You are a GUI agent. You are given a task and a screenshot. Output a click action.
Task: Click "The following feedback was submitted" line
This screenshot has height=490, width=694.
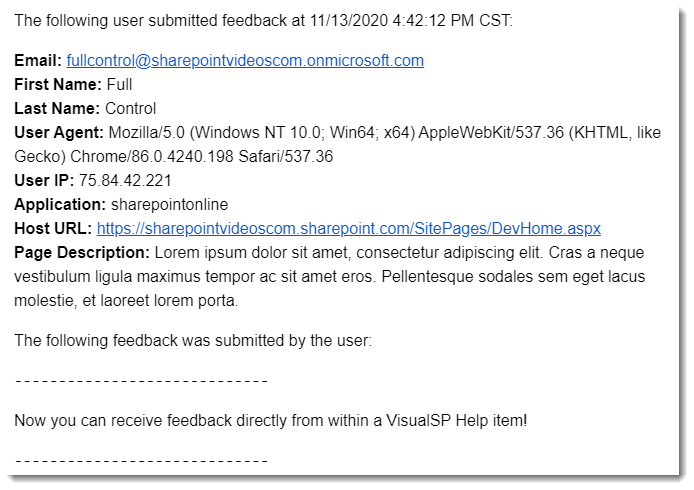[193, 341]
